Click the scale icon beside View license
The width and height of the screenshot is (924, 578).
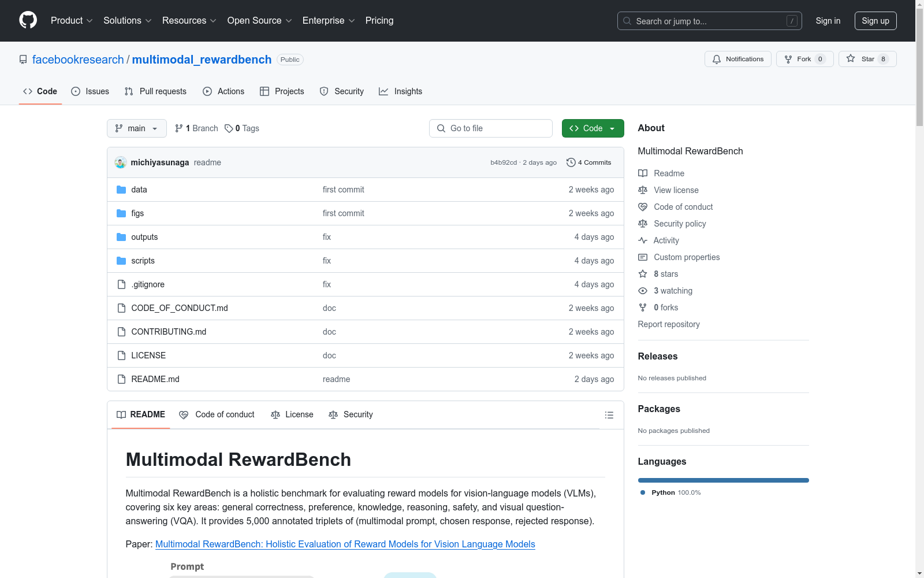(x=643, y=190)
